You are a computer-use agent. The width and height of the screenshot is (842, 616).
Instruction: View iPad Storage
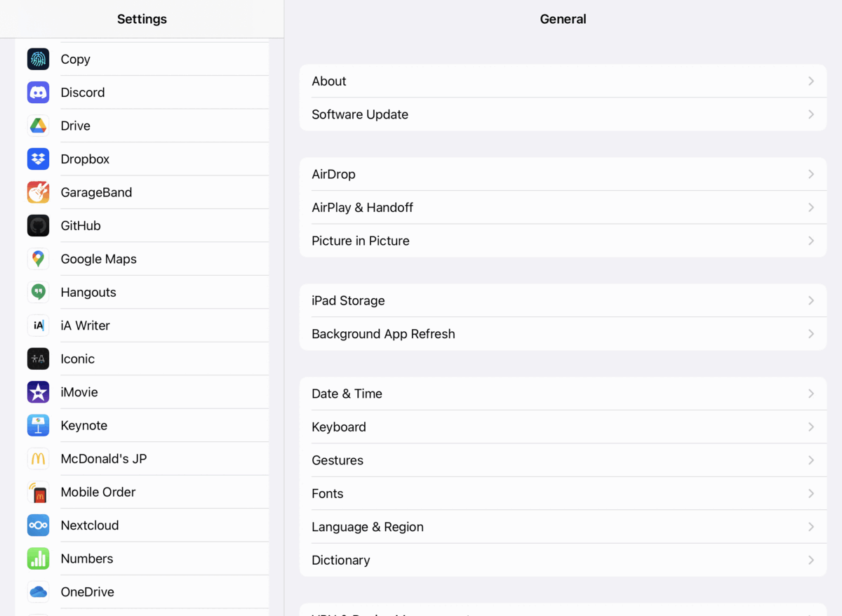[x=563, y=300]
